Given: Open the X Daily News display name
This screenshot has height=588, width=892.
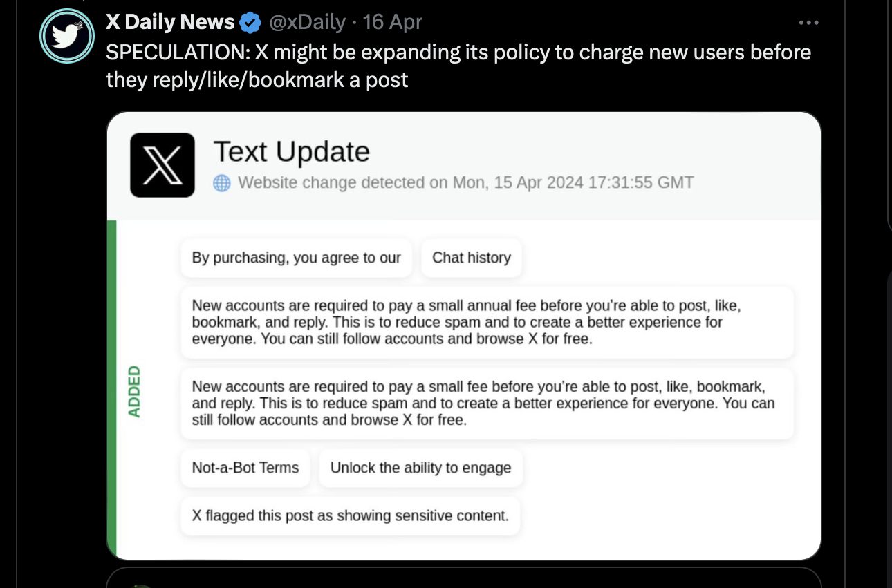Looking at the screenshot, I should coord(170,22).
